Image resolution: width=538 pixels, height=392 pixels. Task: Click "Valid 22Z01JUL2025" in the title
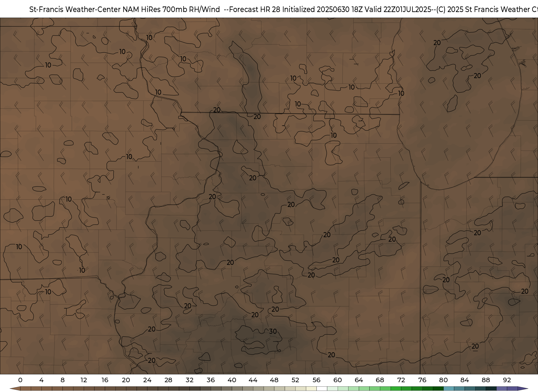coord(398,10)
